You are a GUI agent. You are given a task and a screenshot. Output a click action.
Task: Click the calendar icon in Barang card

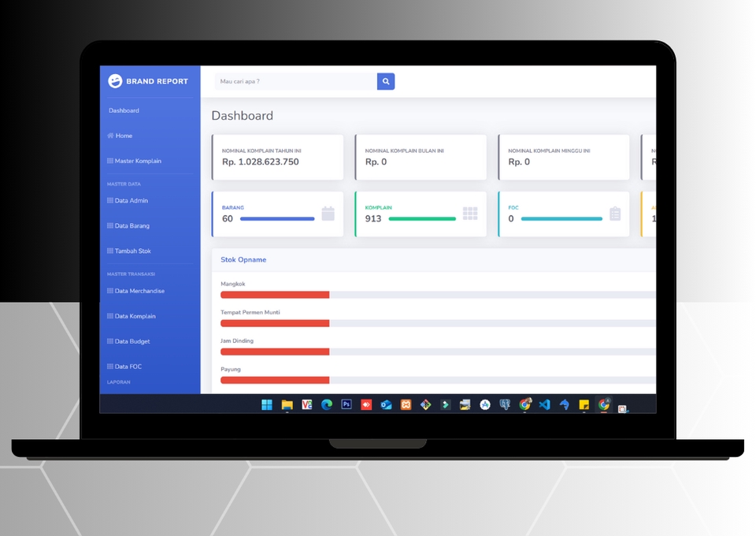(x=328, y=214)
